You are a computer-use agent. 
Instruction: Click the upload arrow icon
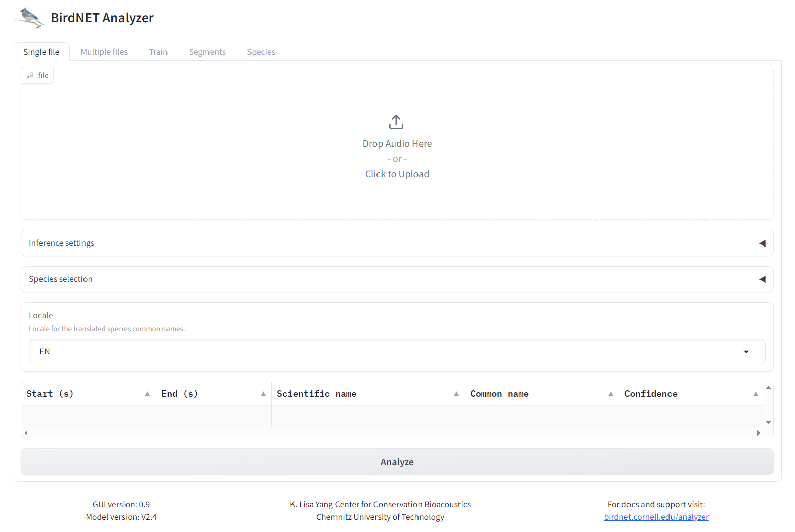click(396, 122)
